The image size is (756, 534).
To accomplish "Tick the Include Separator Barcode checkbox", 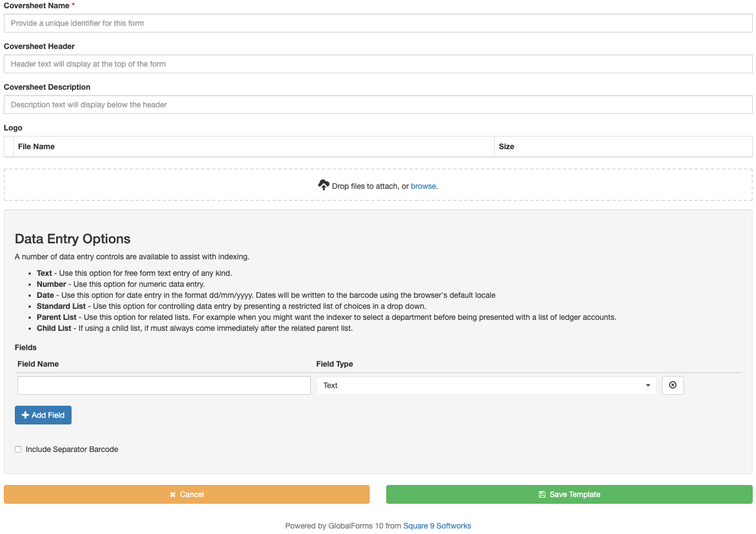I will click(18, 449).
